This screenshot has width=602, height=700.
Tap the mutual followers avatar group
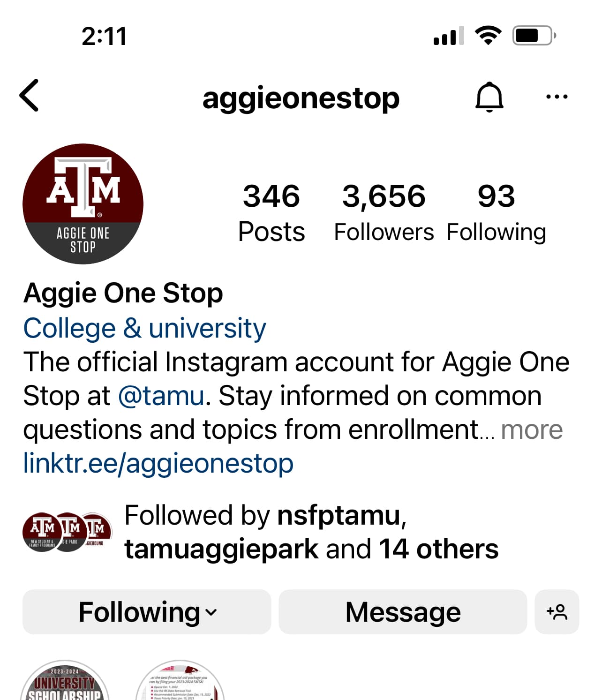(x=68, y=532)
